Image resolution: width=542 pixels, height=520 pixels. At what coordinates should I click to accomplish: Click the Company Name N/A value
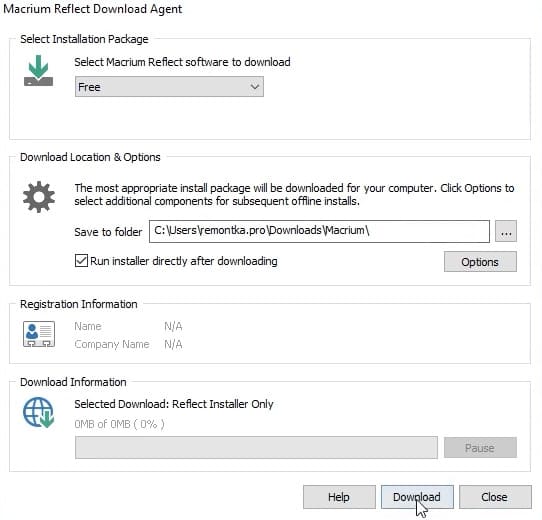[173, 344]
